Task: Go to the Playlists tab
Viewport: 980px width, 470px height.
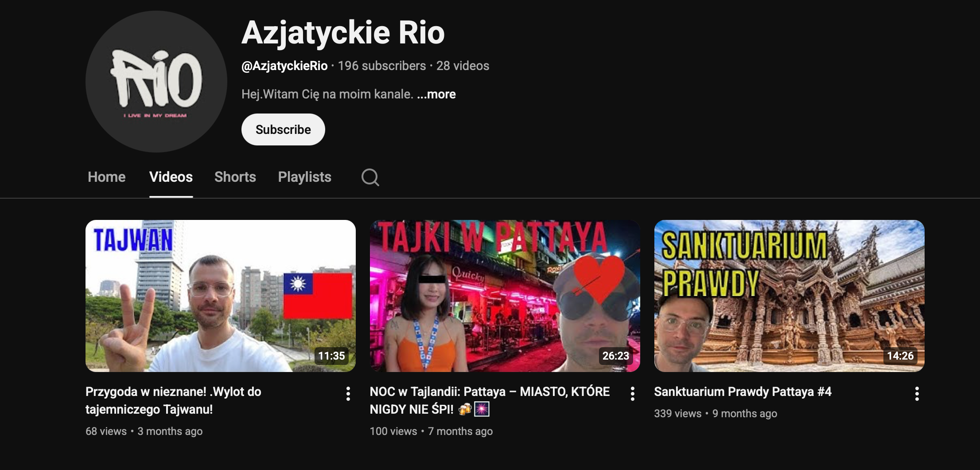Action: pyautogui.click(x=304, y=177)
